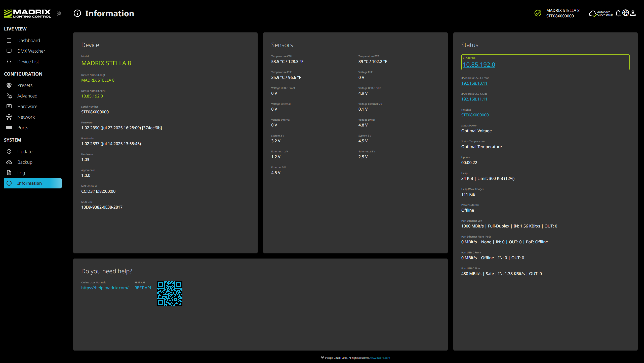Click the Network nodes icon

click(x=9, y=117)
